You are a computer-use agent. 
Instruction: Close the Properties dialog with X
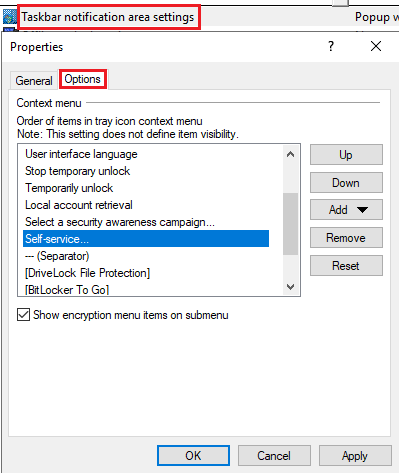[376, 46]
